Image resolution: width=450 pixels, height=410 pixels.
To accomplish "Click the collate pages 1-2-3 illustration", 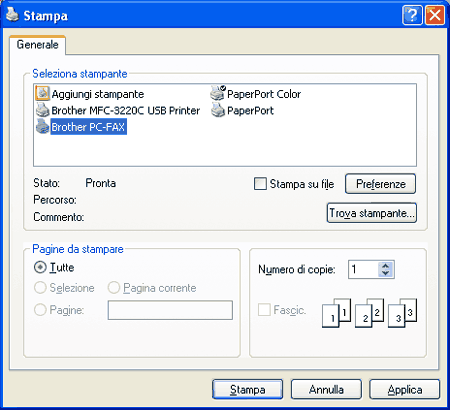I will (x=369, y=313).
